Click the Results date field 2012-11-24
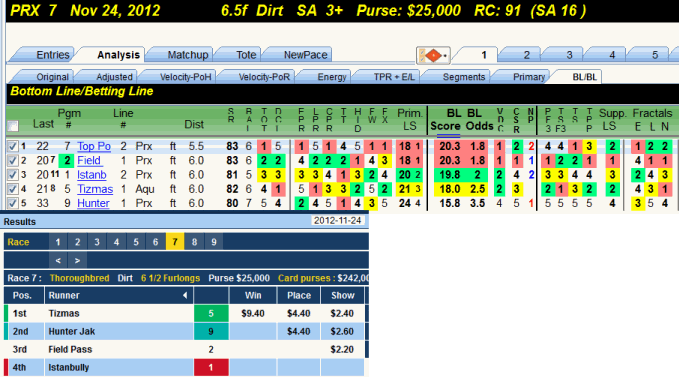Screen dimensions: 679x378 (x=337, y=220)
